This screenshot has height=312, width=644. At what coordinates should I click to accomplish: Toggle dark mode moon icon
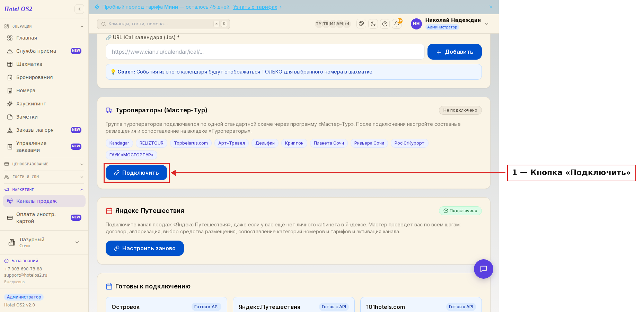(x=373, y=24)
